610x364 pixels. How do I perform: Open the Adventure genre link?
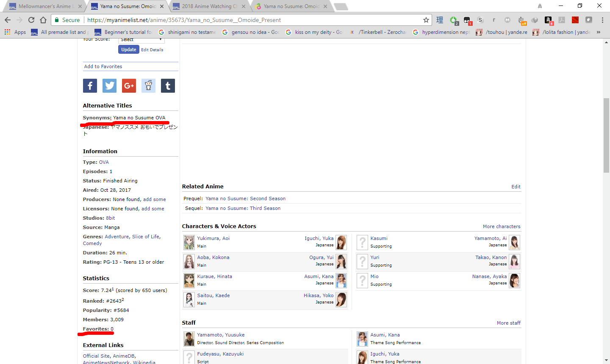click(117, 237)
